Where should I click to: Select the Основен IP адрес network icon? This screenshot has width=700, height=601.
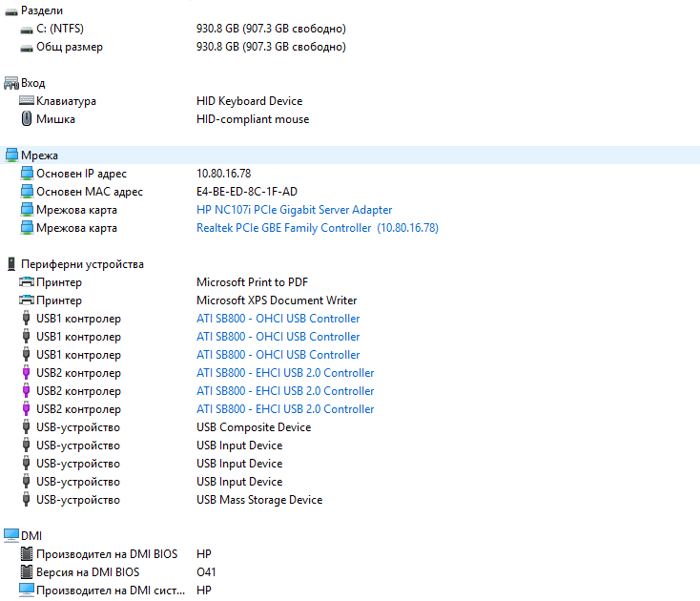(27, 174)
